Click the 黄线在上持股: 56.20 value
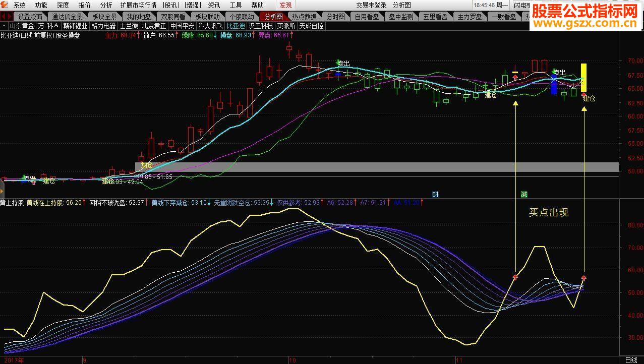The width and height of the screenshot is (644, 364). coord(56,203)
